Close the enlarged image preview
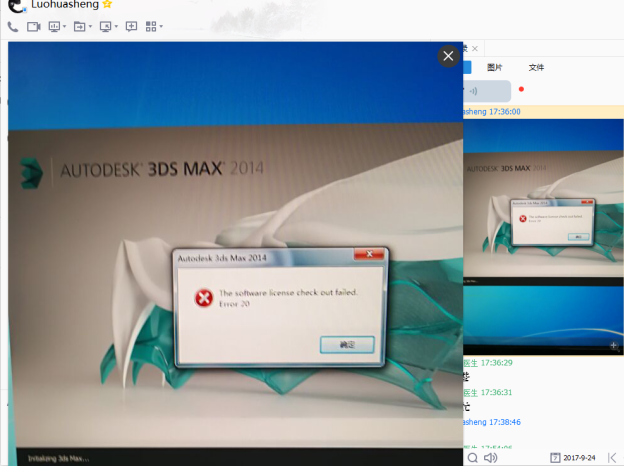Screen dimensions: 624x466 [x=448, y=56]
